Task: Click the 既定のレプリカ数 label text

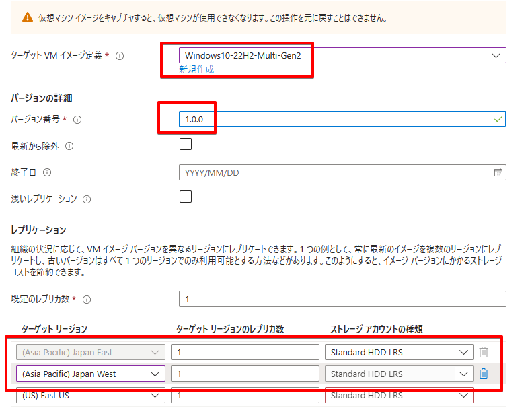Action: pyautogui.click(x=40, y=299)
